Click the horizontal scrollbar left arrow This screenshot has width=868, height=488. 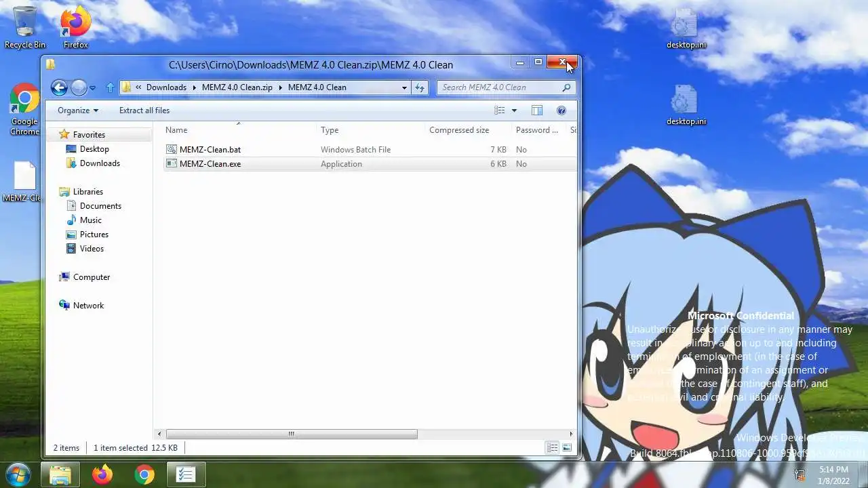coord(160,434)
